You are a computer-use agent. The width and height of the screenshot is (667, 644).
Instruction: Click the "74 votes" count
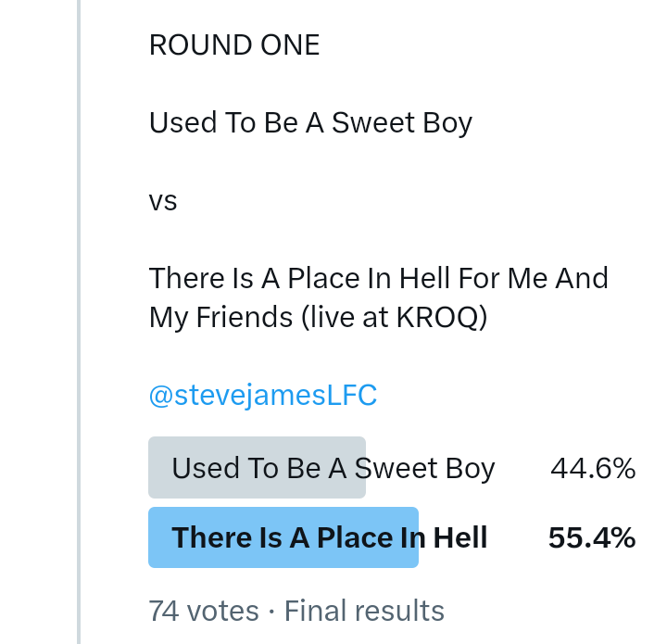[x=203, y=612]
